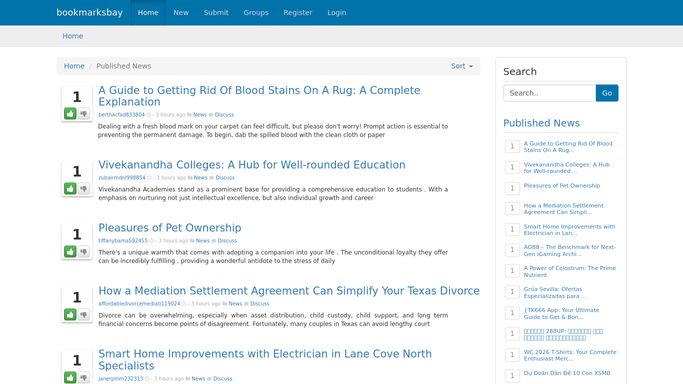Upvote the Pleasures of Pet Ownership post
683x384 pixels.
[x=70, y=252]
